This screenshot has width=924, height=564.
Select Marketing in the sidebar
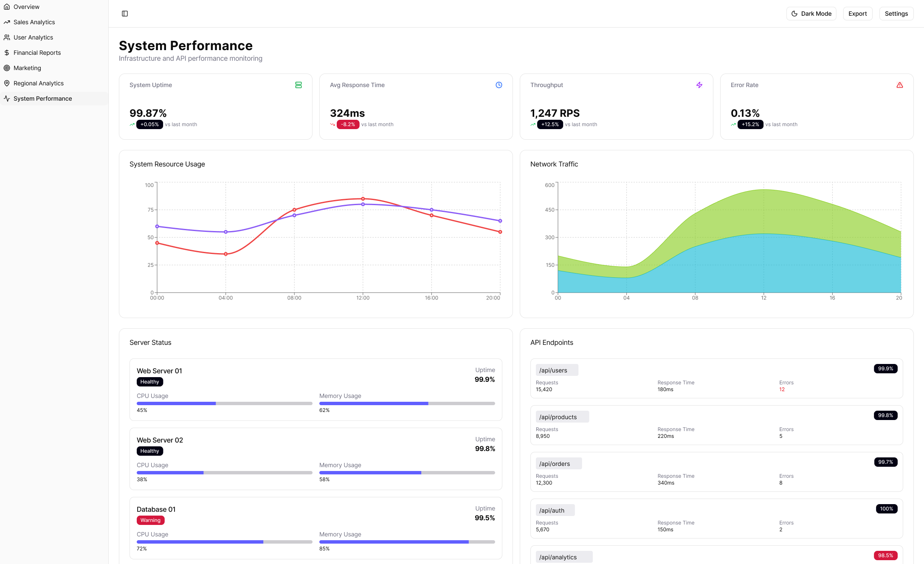(x=27, y=68)
